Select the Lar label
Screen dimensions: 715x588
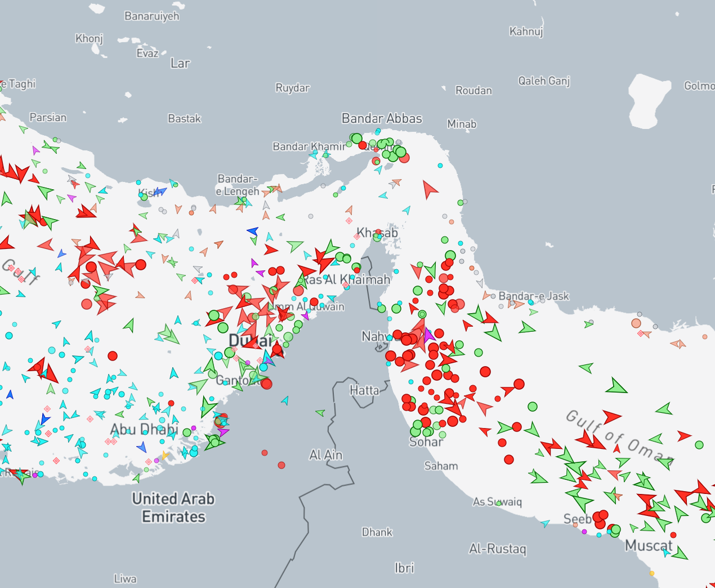180,63
